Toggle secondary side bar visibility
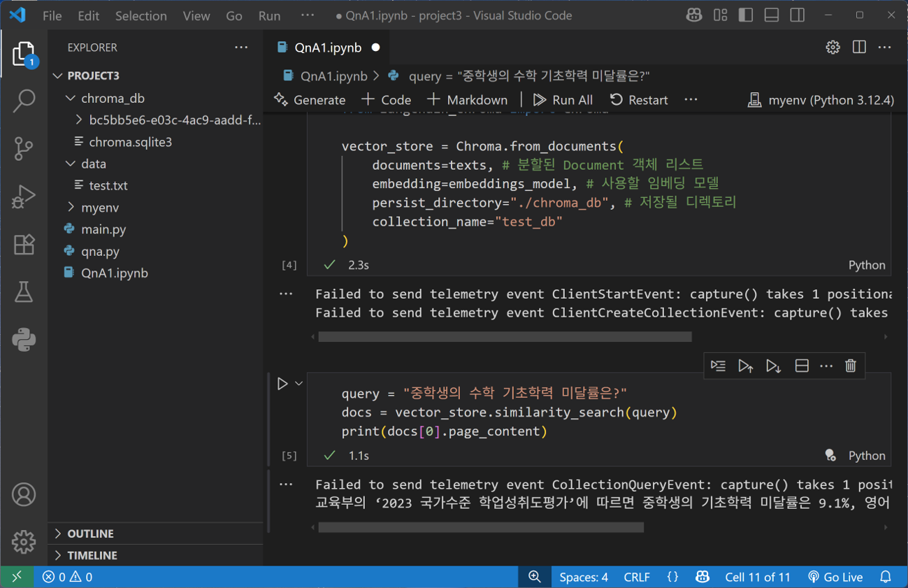 [798, 15]
